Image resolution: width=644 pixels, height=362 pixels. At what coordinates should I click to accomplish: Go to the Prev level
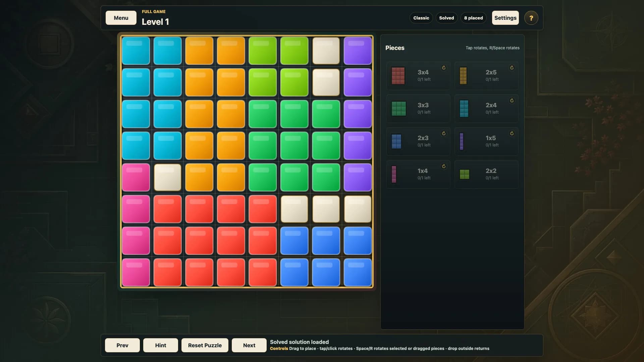(122, 345)
